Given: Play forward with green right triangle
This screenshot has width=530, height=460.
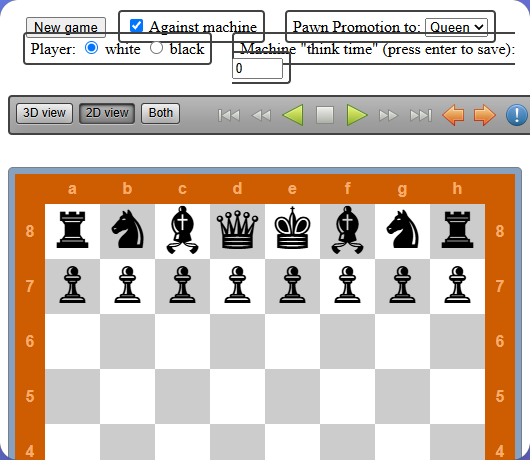Looking at the screenshot, I should (357, 115).
